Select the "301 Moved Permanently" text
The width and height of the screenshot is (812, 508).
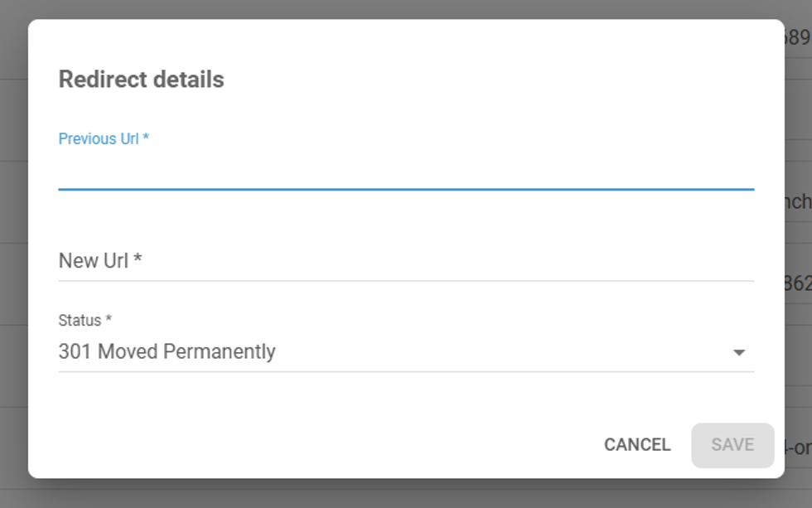[167, 351]
